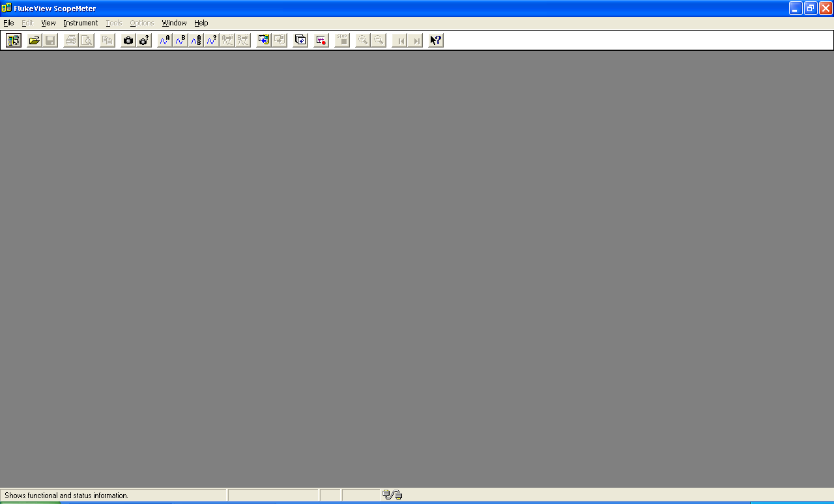Click the grayed-out Save diskette icon
Image resolution: width=834 pixels, height=504 pixels.
50,40
